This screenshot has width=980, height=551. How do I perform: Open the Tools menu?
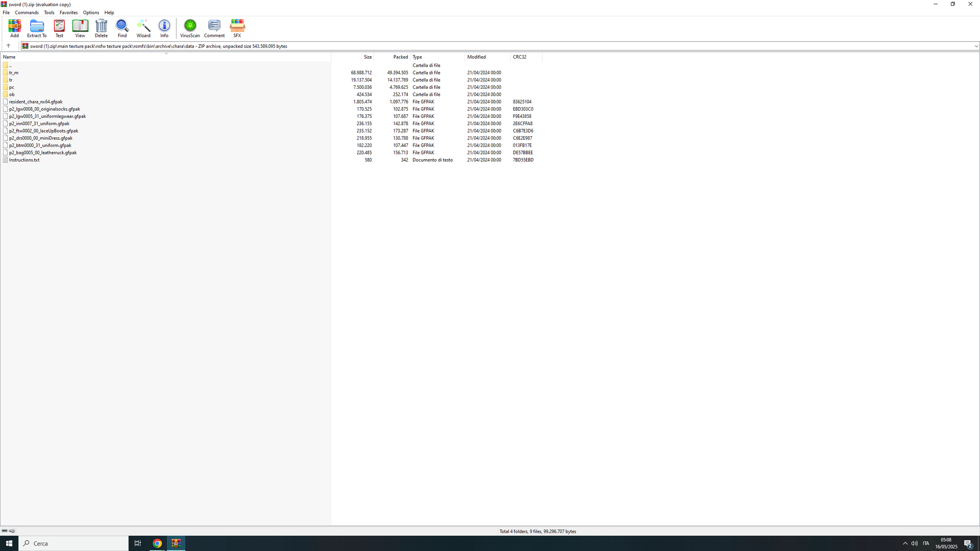[x=49, y=13]
